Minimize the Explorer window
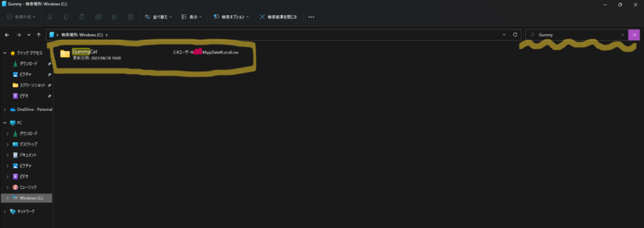Viewport: 644px width, 228px height. coord(606,4)
